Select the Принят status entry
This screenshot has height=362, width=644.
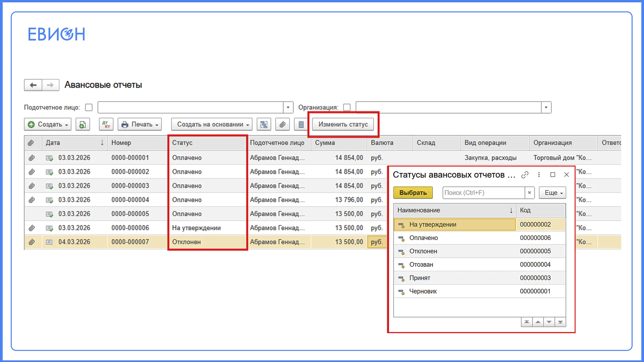coord(480,278)
